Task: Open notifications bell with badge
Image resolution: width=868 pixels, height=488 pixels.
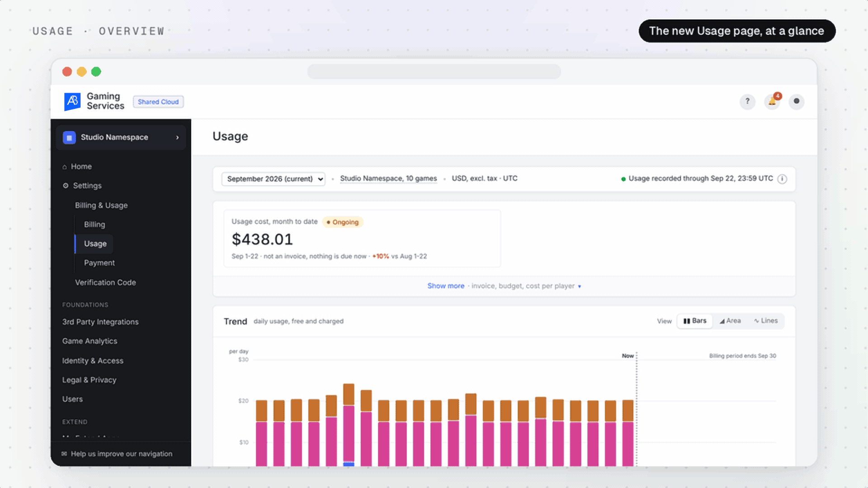Action: point(772,101)
